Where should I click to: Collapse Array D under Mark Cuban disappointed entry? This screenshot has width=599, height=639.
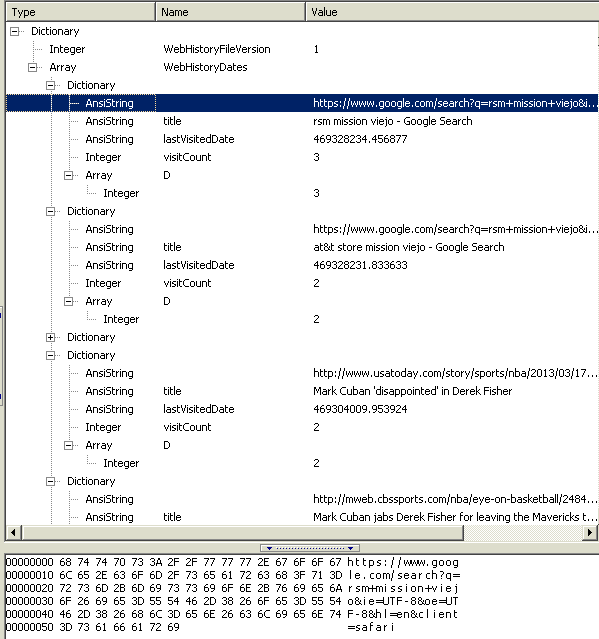tap(68, 445)
